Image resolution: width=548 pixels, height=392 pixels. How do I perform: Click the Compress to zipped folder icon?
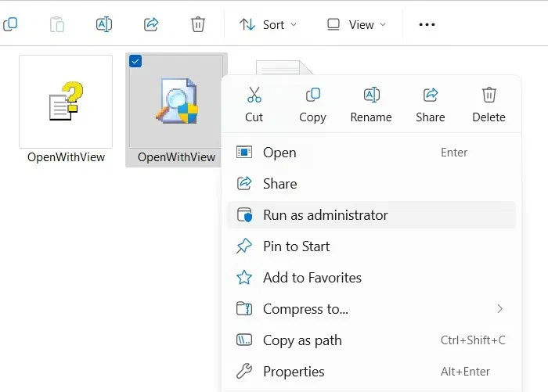244,309
